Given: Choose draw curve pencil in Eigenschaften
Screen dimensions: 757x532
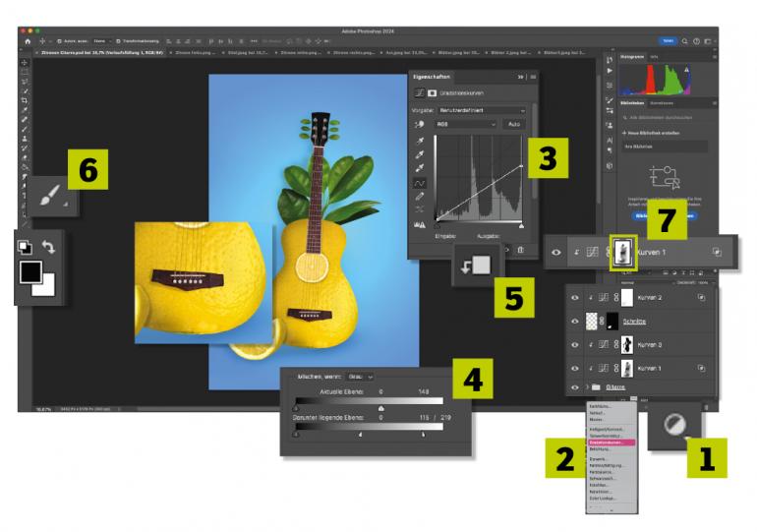Looking at the screenshot, I should click(x=420, y=197).
